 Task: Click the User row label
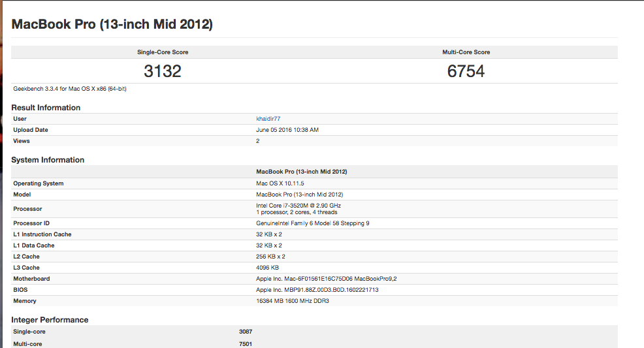(20, 119)
